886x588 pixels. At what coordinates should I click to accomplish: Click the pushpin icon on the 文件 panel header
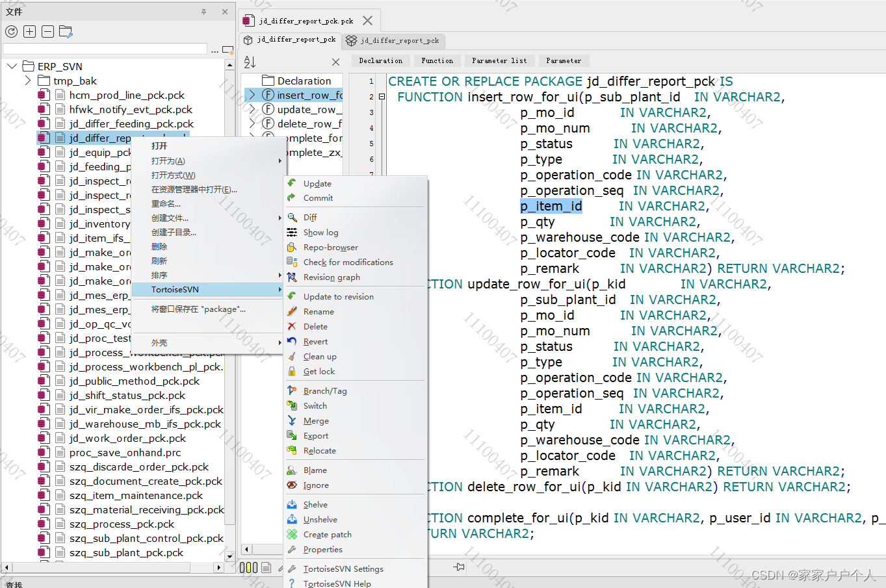pyautogui.click(x=205, y=11)
